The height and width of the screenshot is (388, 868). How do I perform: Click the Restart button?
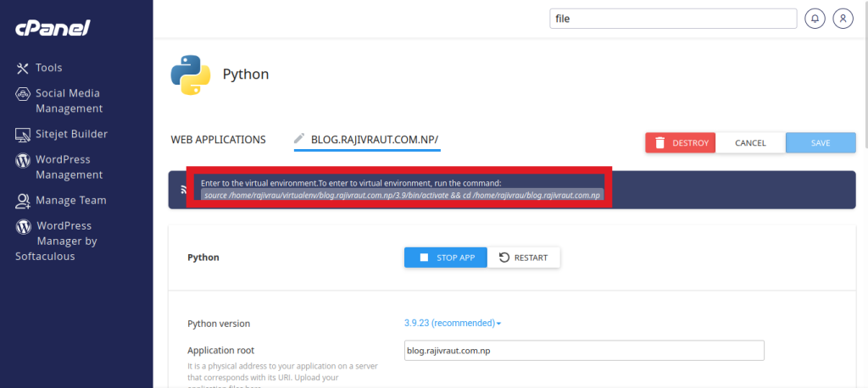[524, 258]
